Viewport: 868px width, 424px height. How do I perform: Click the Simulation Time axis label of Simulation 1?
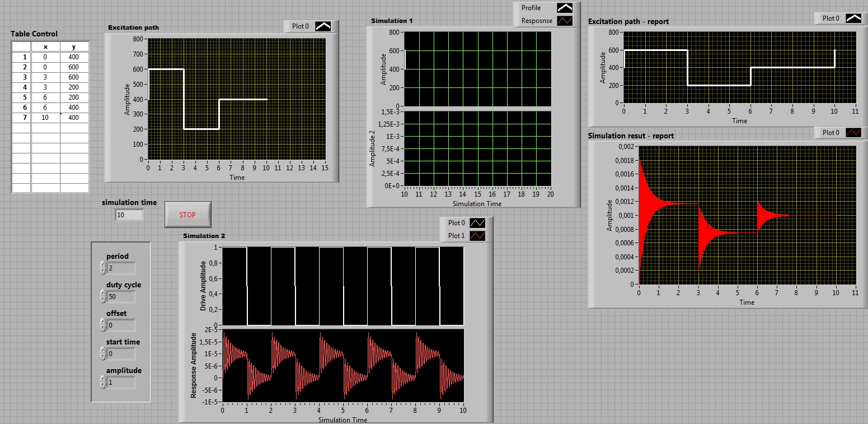pos(477,203)
